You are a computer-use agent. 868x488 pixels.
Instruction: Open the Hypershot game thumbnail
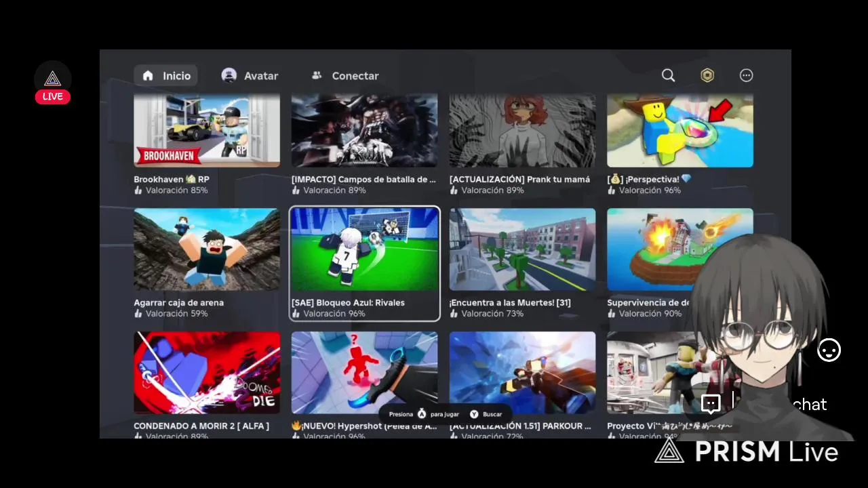(364, 373)
